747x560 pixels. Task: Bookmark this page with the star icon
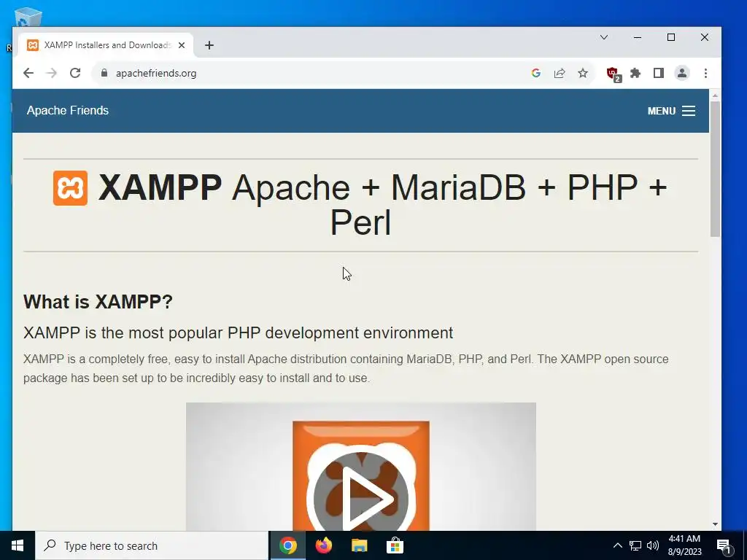click(x=583, y=73)
